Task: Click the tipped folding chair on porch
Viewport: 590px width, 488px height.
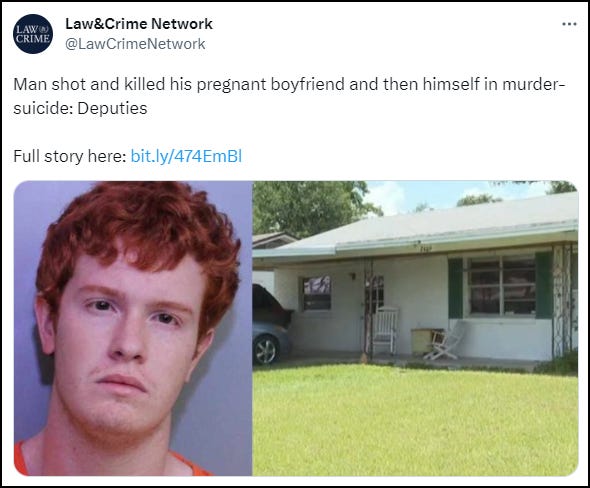Action: coord(444,344)
